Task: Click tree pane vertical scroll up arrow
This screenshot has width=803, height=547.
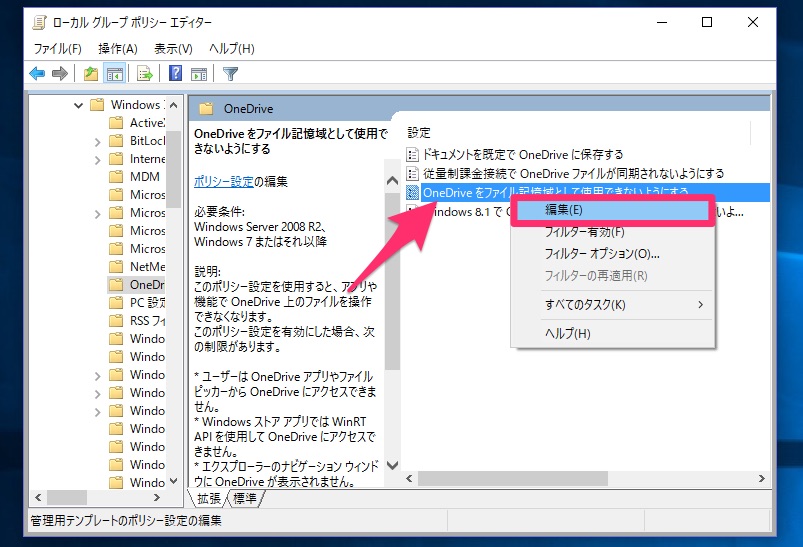Action: pos(174,105)
